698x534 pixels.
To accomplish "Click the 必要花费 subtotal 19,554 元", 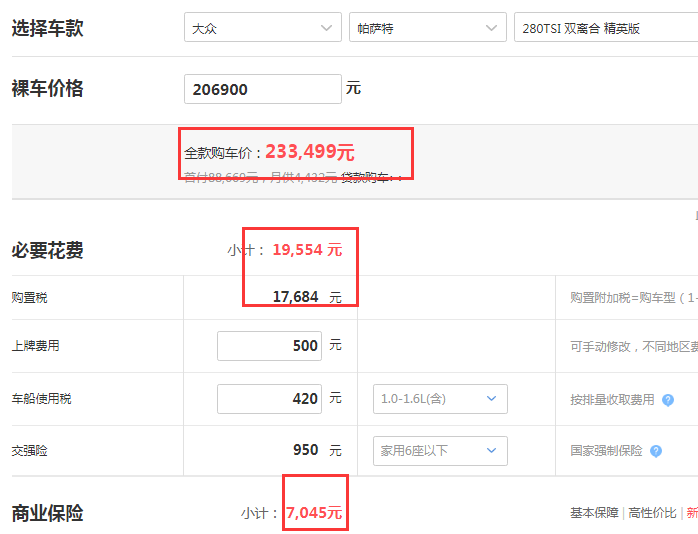I will [307, 250].
